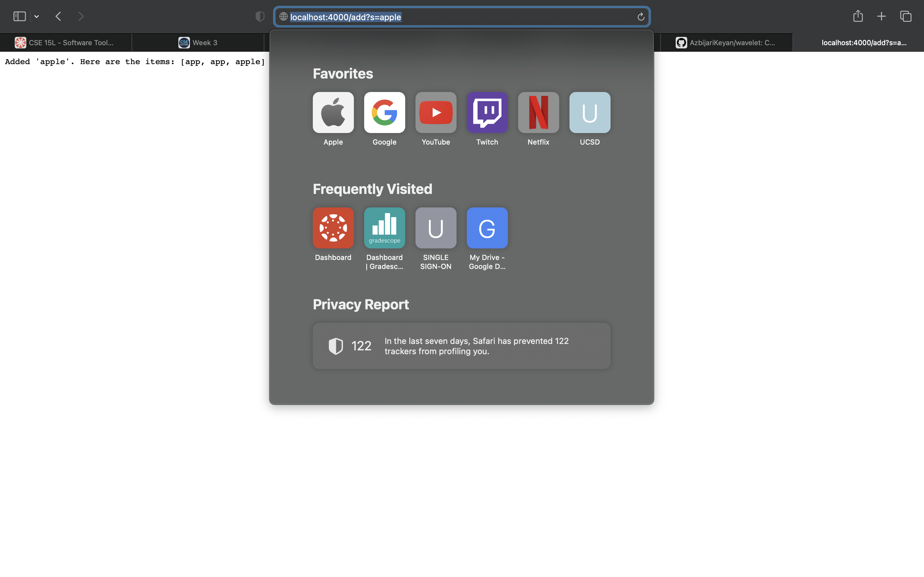Open SINGLE SIGN-ON frequently visited icon
Viewport: 924px width, 577px height.
(436, 228)
